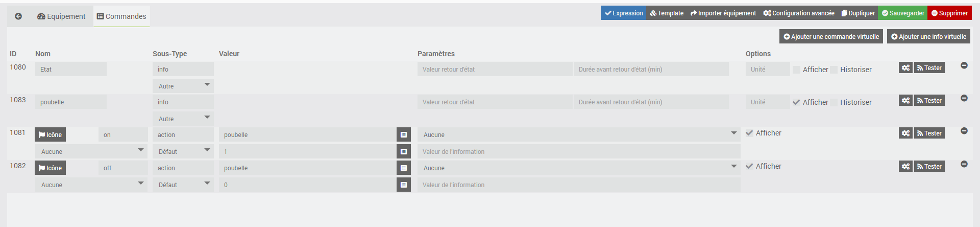
Task: Click the Unité field for Etat
Action: click(767, 70)
